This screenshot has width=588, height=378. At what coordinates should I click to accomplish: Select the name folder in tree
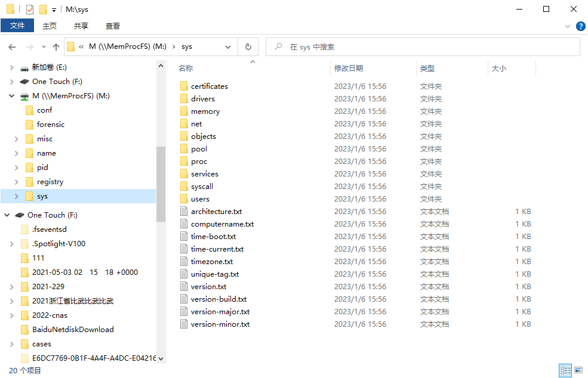pos(47,153)
